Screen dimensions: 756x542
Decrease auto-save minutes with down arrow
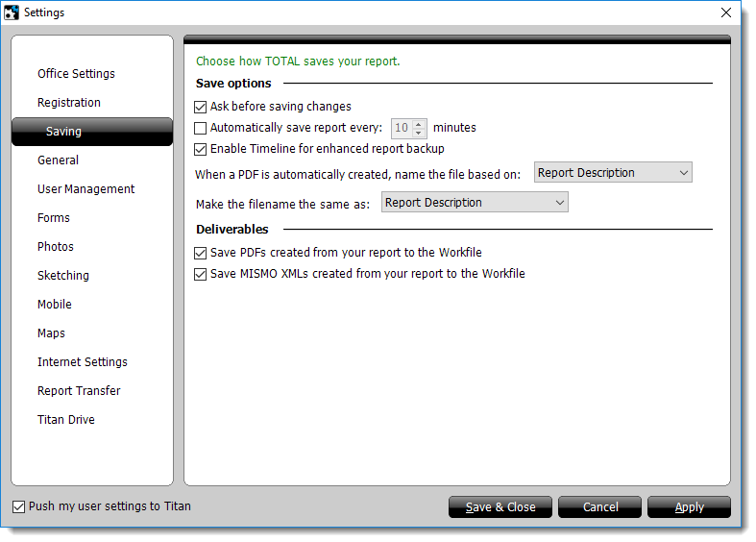click(x=419, y=133)
